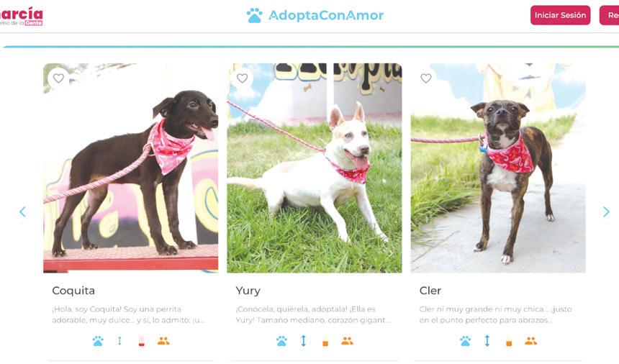Open Coquita's photo card
619x364 pixels.
point(131,168)
